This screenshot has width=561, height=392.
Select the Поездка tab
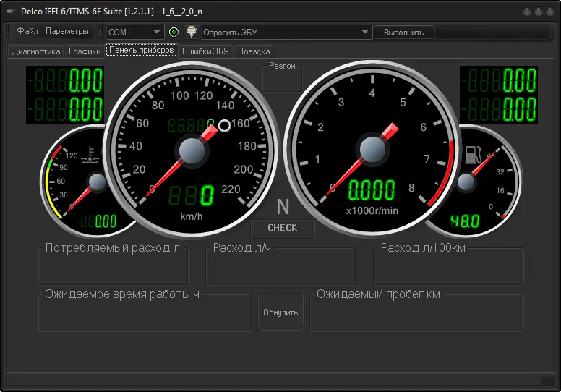click(254, 51)
